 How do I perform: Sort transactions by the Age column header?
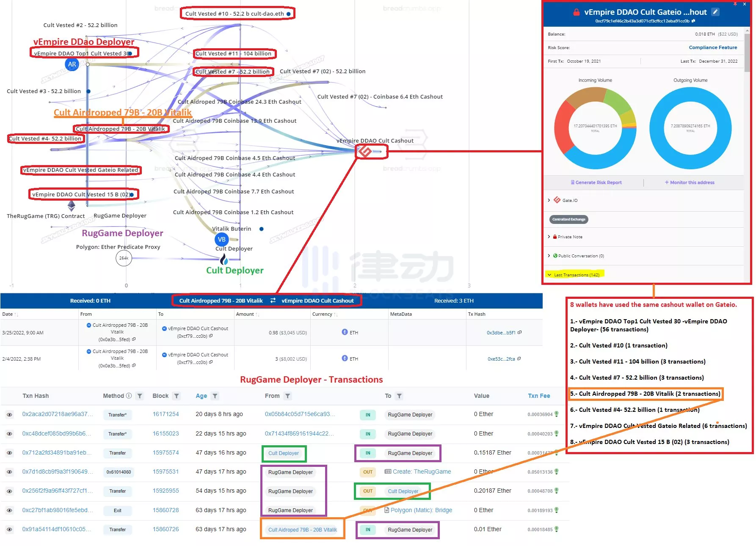[x=201, y=396]
